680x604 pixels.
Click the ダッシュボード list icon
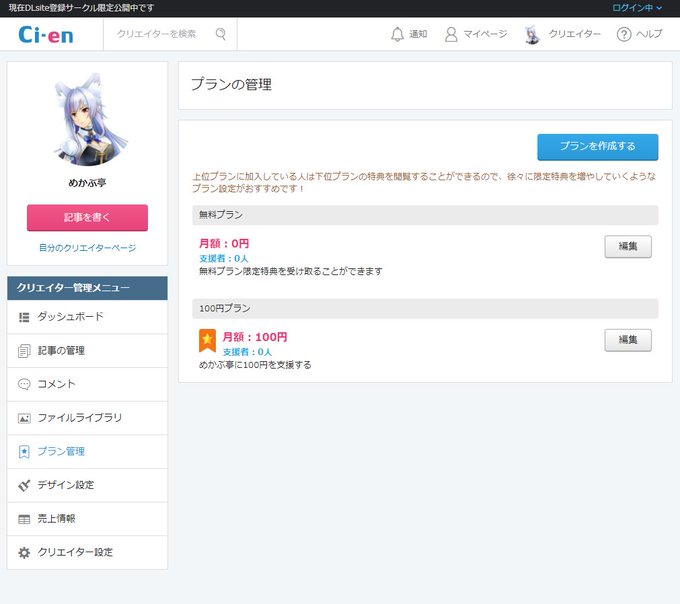pyautogui.click(x=24, y=317)
